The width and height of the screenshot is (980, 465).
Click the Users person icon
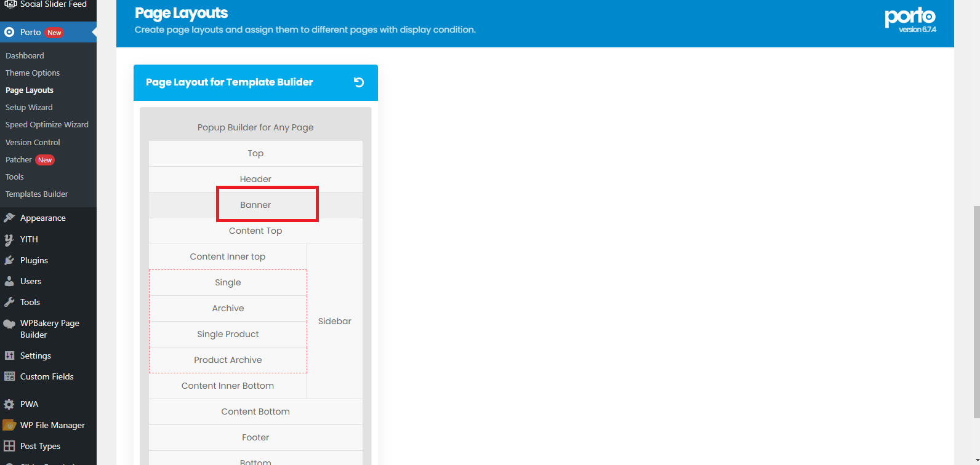pyautogui.click(x=9, y=281)
